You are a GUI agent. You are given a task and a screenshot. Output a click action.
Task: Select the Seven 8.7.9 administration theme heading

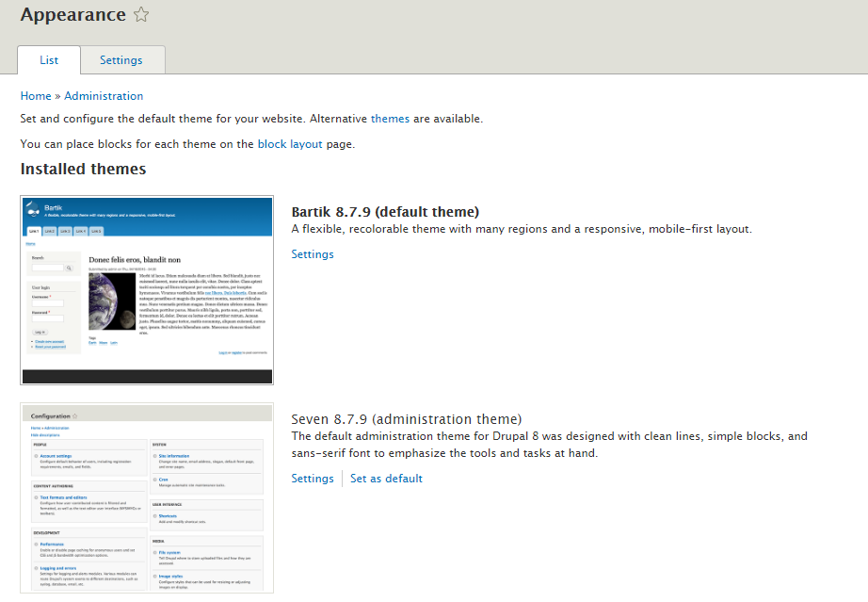coord(407,418)
